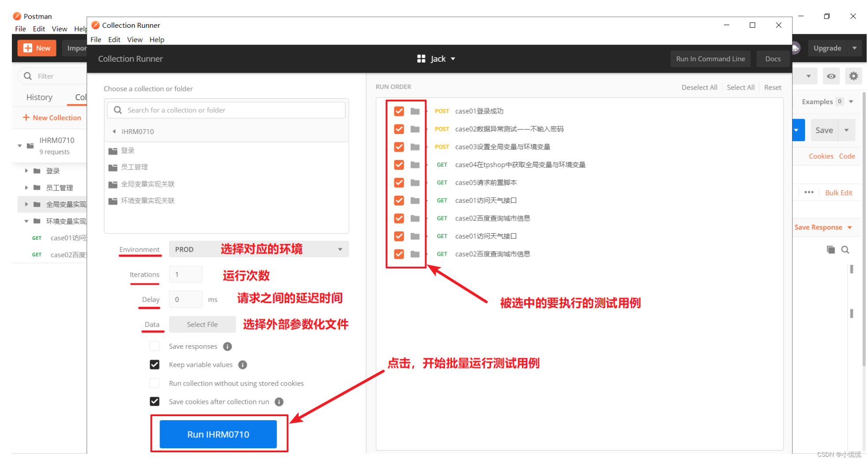The width and height of the screenshot is (868, 462).
Task: Open File menu in the Postman window
Action: [20, 29]
